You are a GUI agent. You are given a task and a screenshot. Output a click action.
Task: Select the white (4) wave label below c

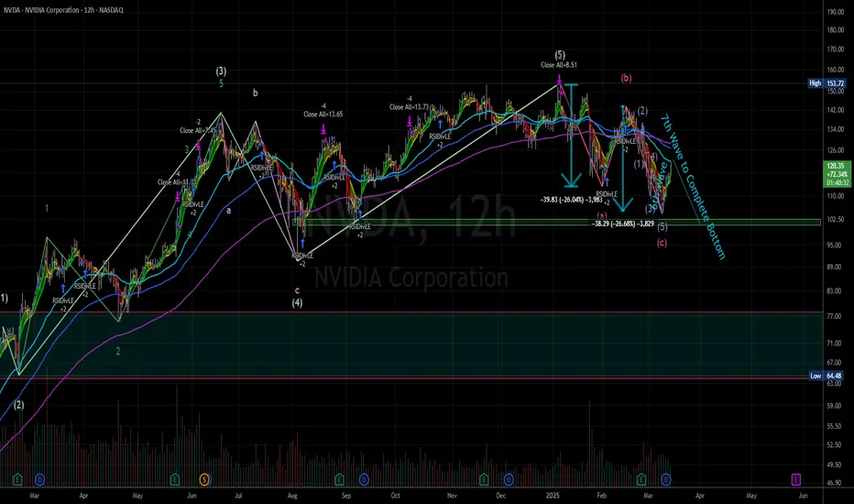point(297,303)
